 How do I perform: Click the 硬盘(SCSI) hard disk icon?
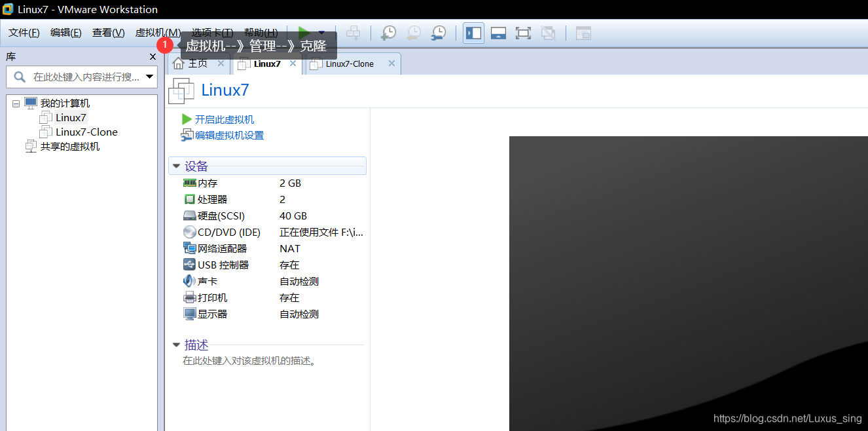[x=189, y=216]
